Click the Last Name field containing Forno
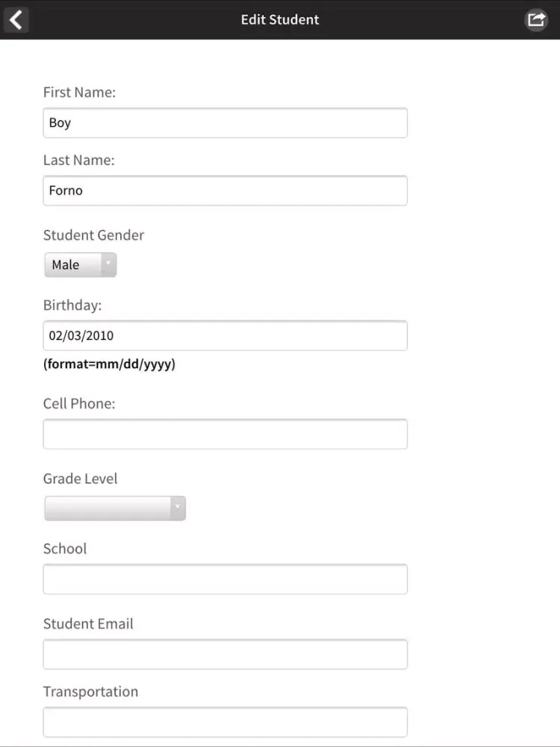This screenshot has height=747, width=560. pyautogui.click(x=225, y=190)
